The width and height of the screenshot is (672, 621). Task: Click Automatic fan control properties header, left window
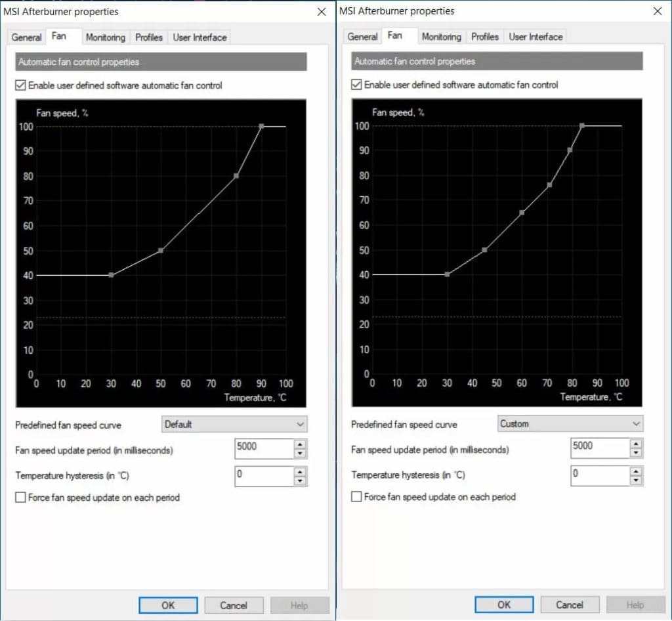161,62
